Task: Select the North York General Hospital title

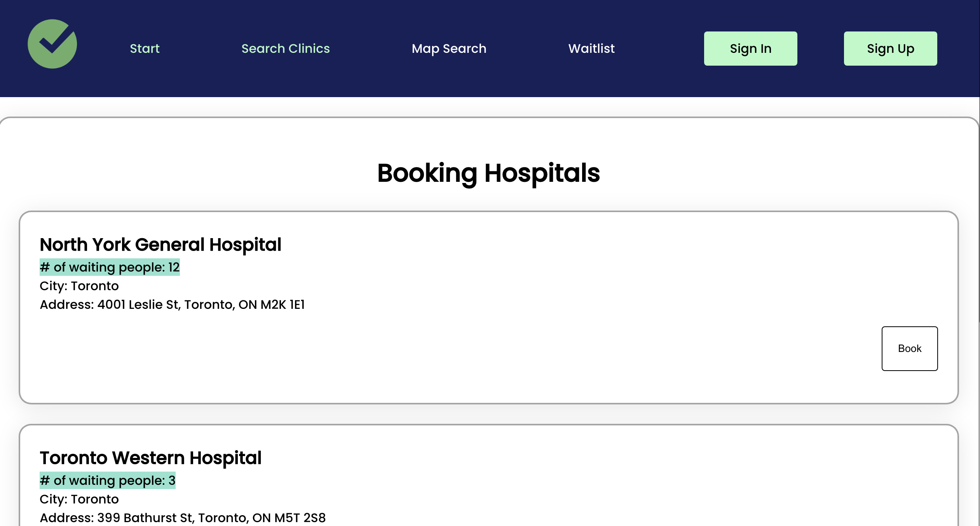Action: tap(160, 245)
